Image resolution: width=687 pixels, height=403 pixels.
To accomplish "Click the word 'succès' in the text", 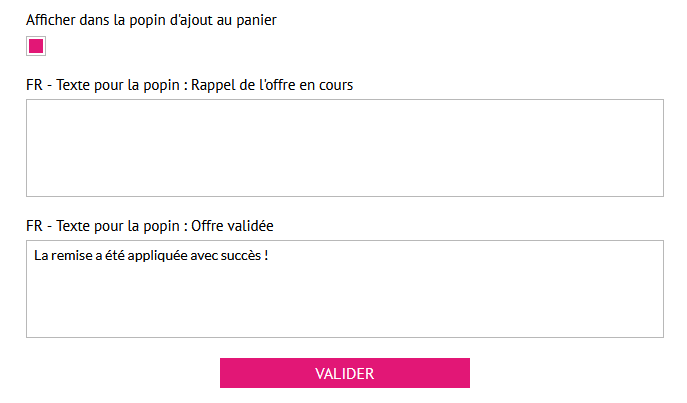I will click(x=241, y=256).
